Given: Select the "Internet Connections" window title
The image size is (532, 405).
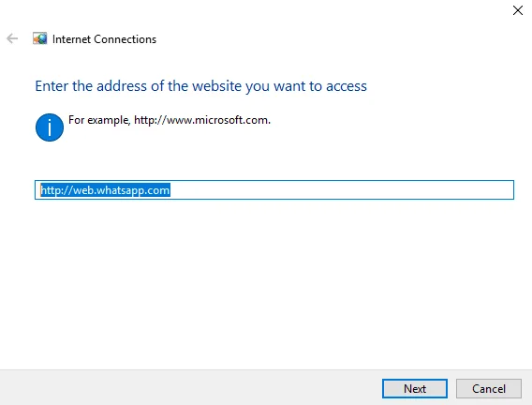Looking at the screenshot, I should tap(104, 39).
